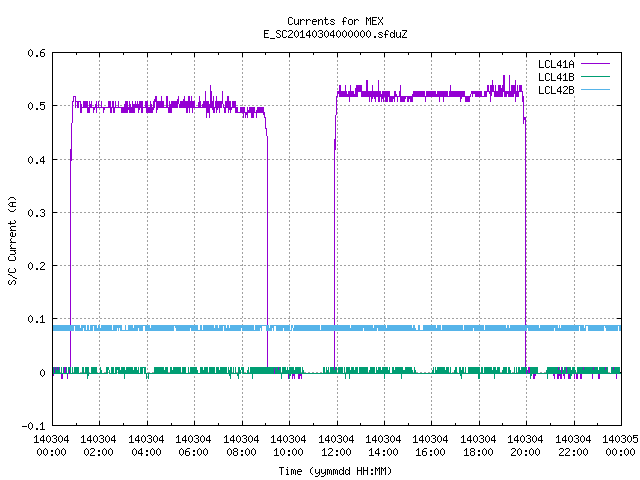This screenshot has width=640, height=480.
Task: Click the 0.3 y-axis tick value
Action: (x=36, y=213)
